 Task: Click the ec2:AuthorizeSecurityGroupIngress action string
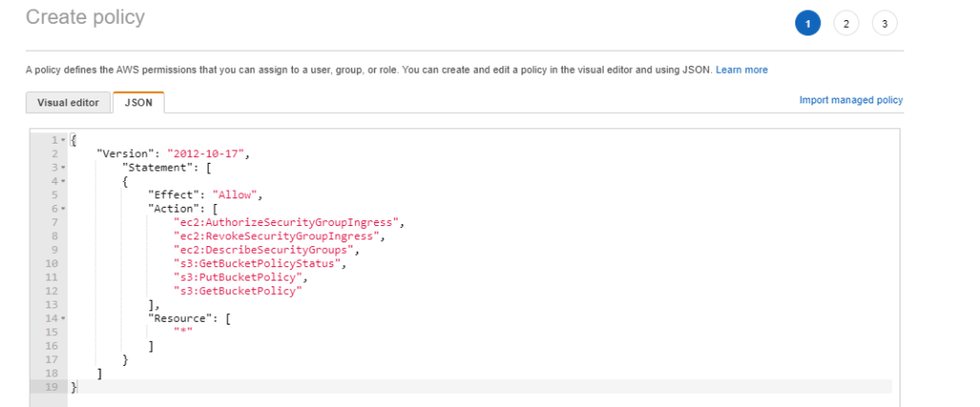pos(286,222)
